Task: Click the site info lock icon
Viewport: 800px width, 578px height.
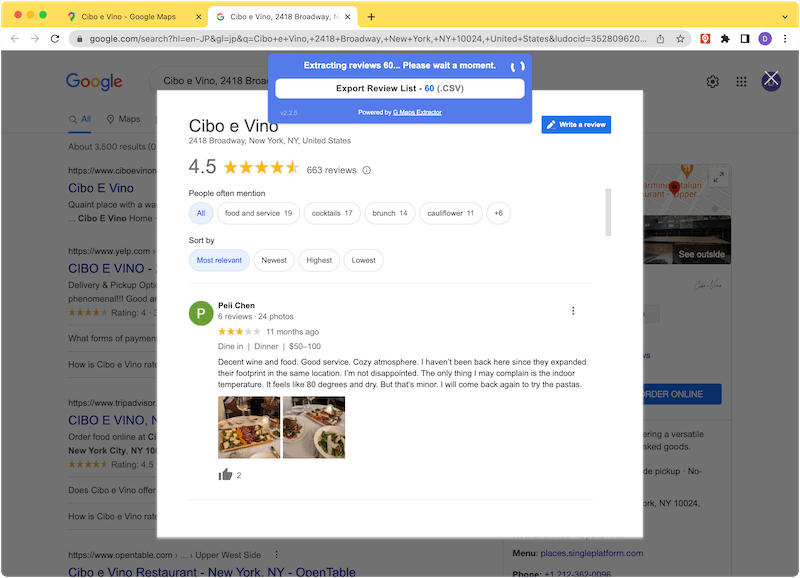Action: pos(80,39)
